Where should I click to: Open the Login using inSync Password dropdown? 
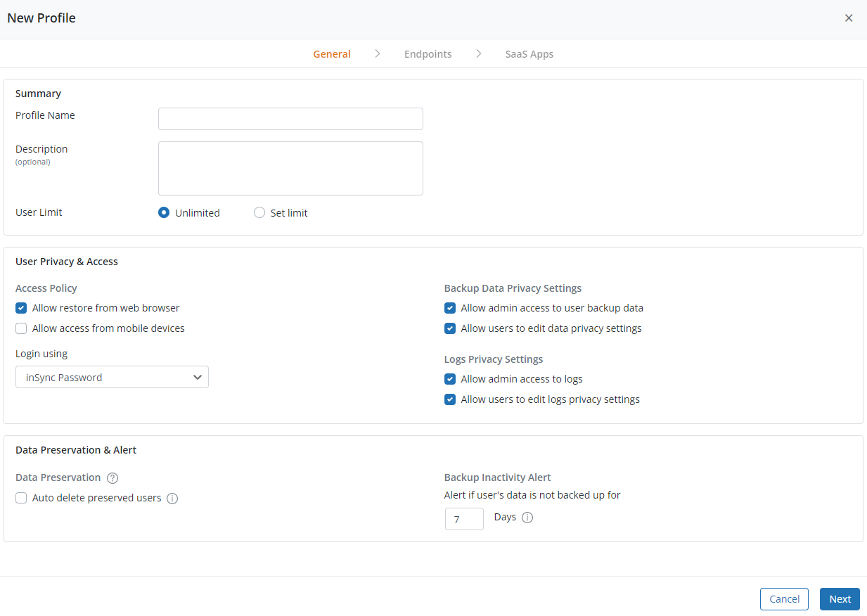tap(113, 377)
